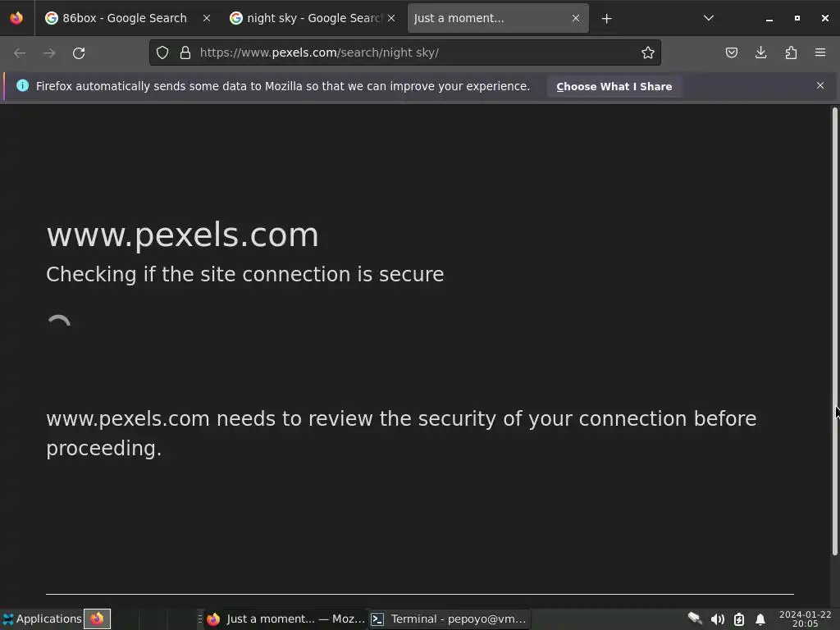840x630 pixels.
Task: Reload the current page
Action: [x=79, y=53]
